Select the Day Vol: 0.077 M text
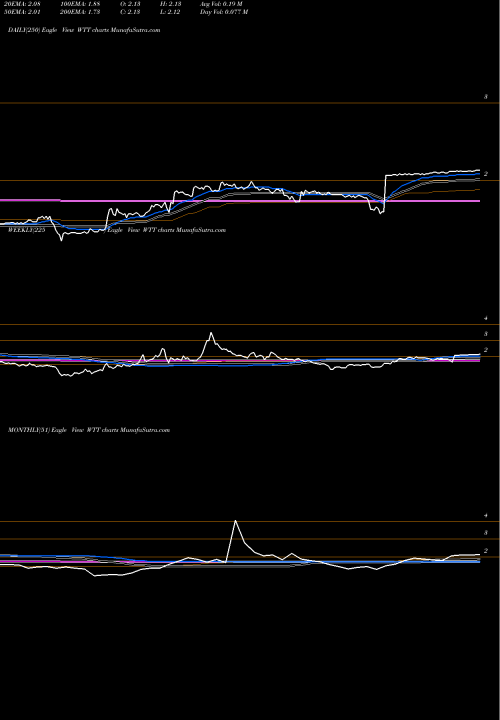This screenshot has height=720, width=500. pos(224,12)
